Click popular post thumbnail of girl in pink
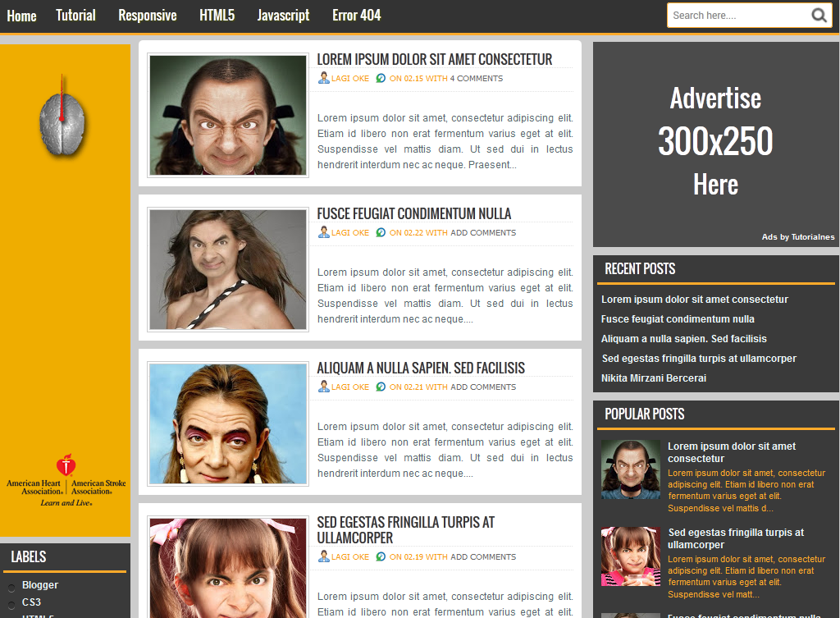This screenshot has height=618, width=840. point(631,556)
